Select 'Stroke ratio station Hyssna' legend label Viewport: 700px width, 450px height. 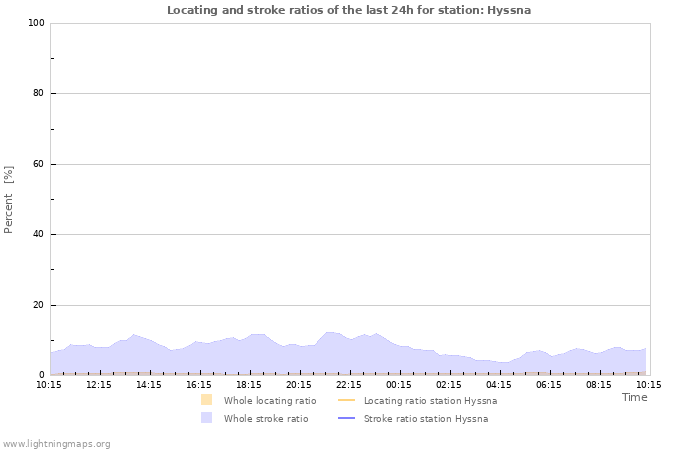[x=426, y=419]
